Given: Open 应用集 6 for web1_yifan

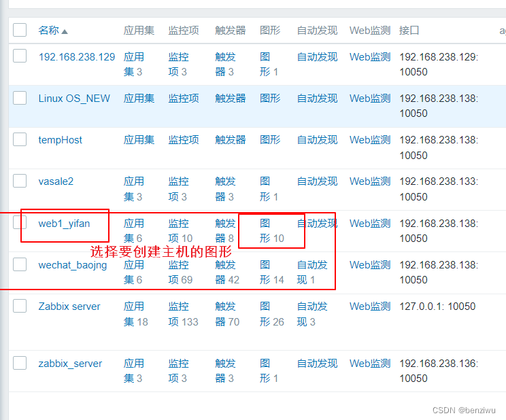Looking at the screenshot, I should point(133,230).
